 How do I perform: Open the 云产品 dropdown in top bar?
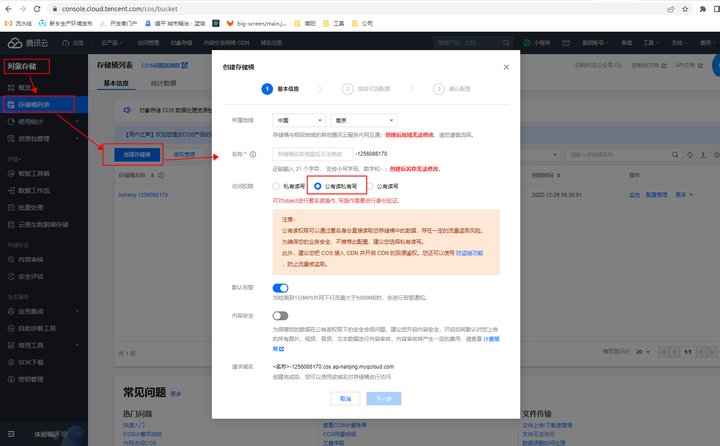click(x=112, y=43)
